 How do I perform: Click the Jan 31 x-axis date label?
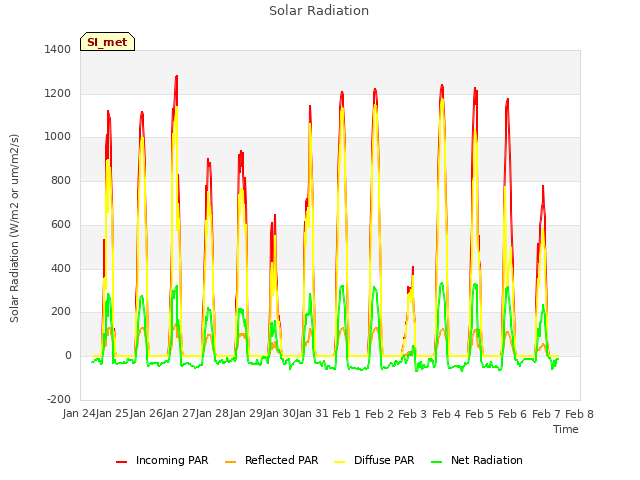(312, 413)
